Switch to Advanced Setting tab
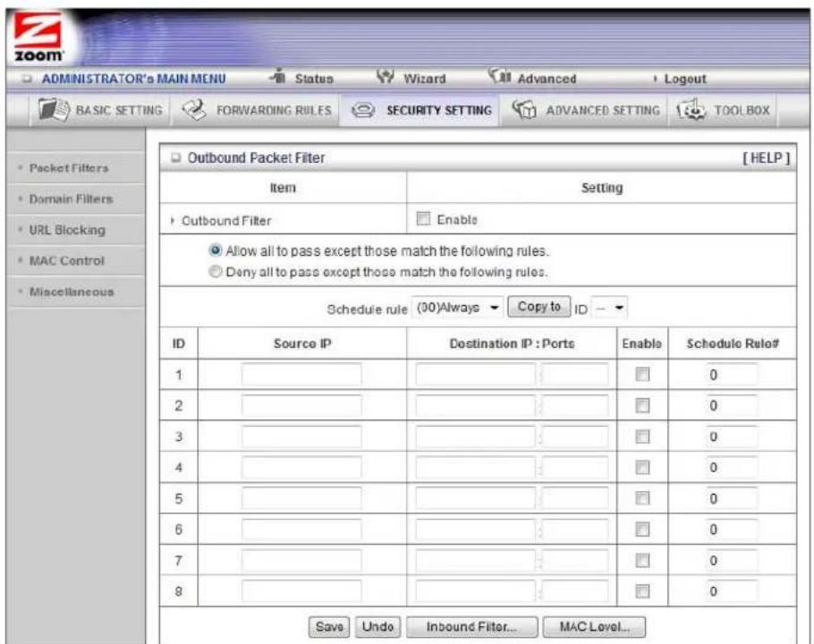Screen dimensions: 814x644 [x=583, y=110]
